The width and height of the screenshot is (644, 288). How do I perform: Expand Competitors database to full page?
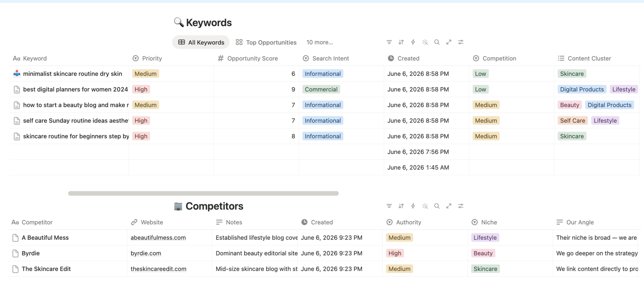click(x=449, y=206)
